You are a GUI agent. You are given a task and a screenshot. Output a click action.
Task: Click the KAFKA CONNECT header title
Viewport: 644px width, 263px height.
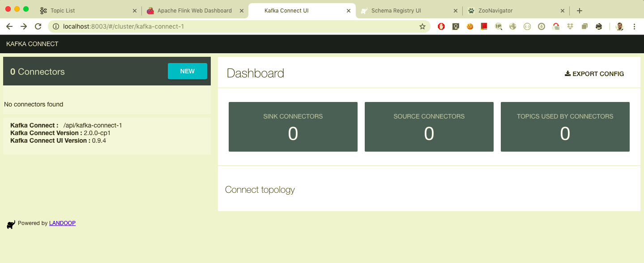(32, 44)
